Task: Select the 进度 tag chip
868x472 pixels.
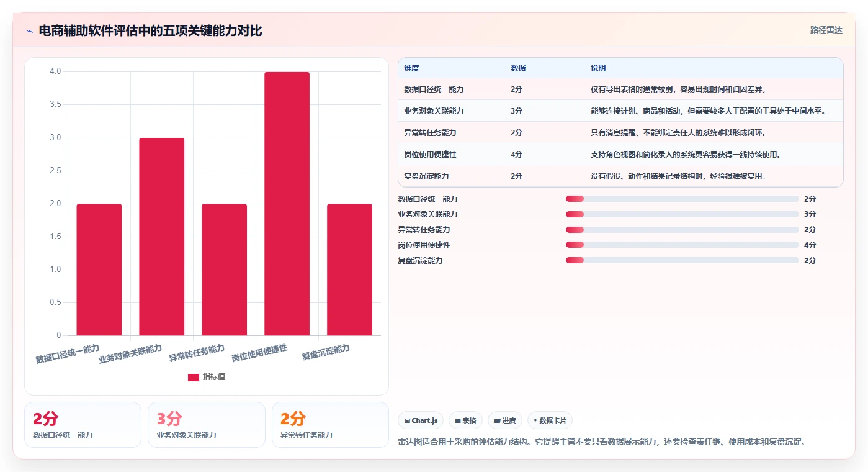Action: coord(505,420)
